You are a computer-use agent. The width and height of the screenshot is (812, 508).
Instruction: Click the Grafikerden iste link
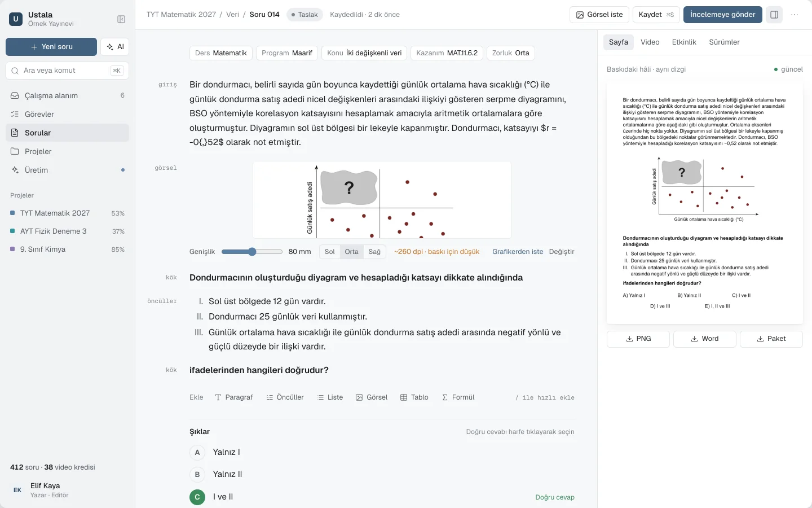tap(518, 252)
